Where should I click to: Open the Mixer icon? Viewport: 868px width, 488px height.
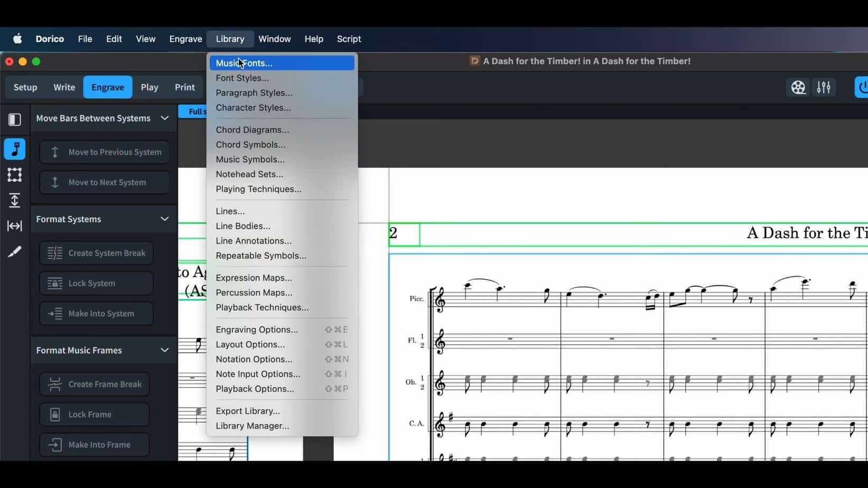[x=824, y=87]
